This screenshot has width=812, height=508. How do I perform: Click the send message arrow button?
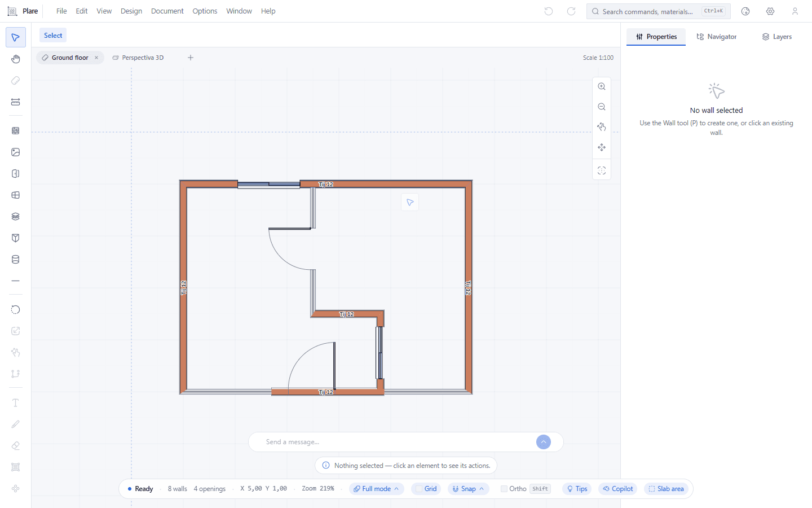coord(544,442)
